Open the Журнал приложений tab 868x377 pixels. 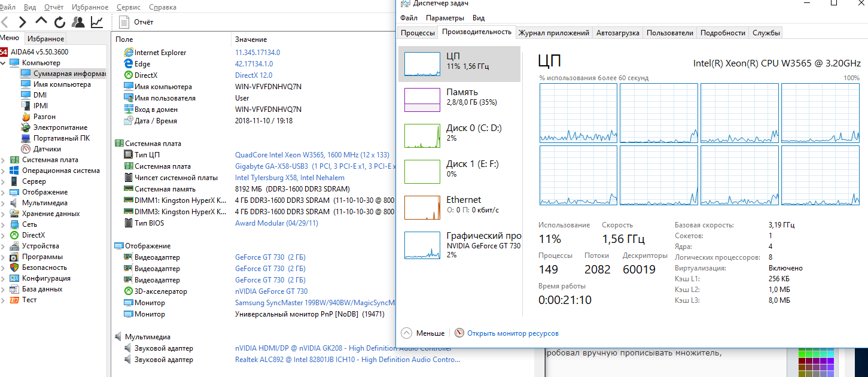coord(554,33)
